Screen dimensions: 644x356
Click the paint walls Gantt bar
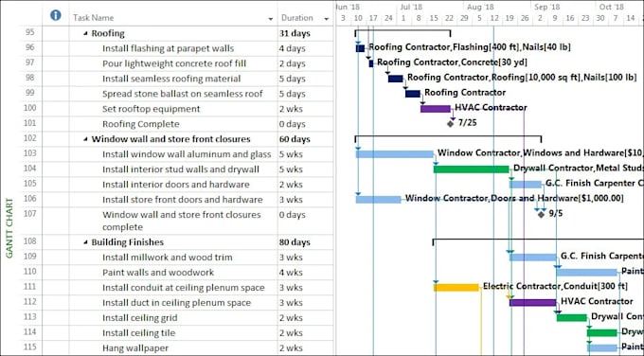tap(587, 273)
